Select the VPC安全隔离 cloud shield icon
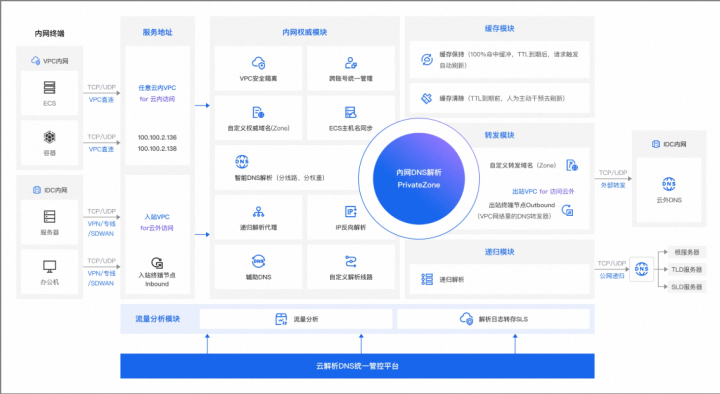 pyautogui.click(x=259, y=62)
